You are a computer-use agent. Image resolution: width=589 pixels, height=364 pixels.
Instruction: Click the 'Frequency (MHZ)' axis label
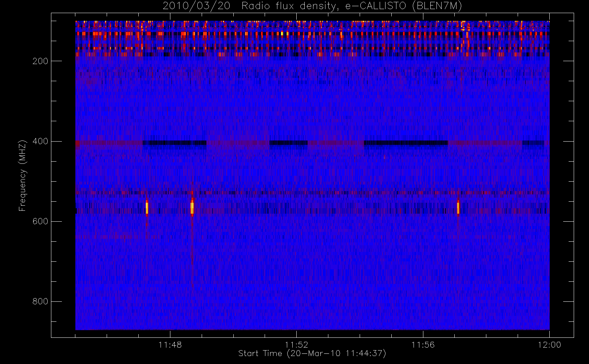tap(23, 175)
